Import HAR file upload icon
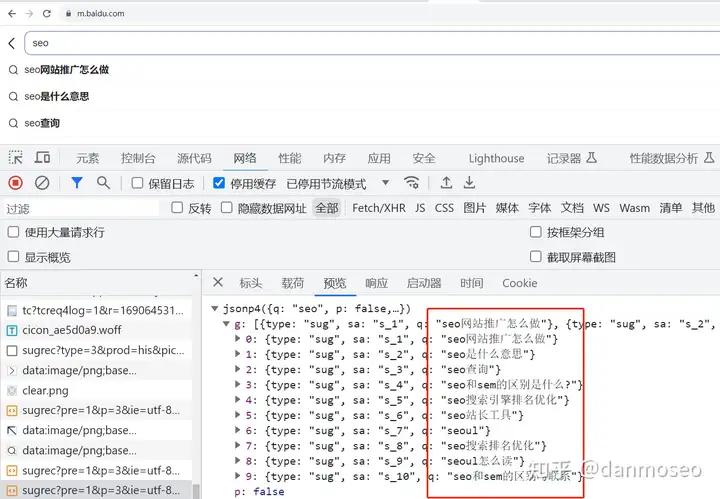The image size is (720, 499). (x=446, y=183)
